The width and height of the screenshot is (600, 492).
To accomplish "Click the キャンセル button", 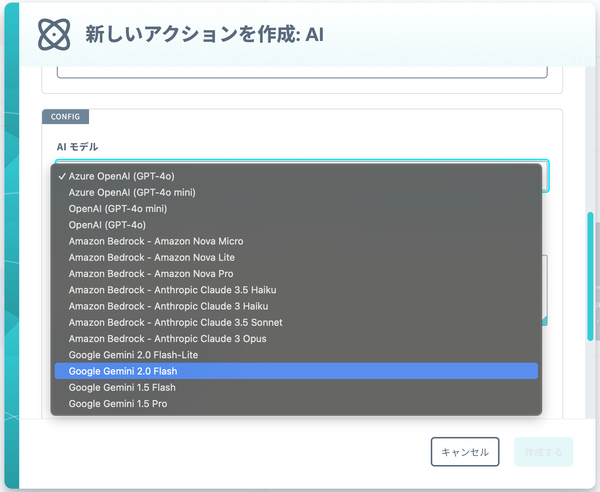I will (465, 452).
